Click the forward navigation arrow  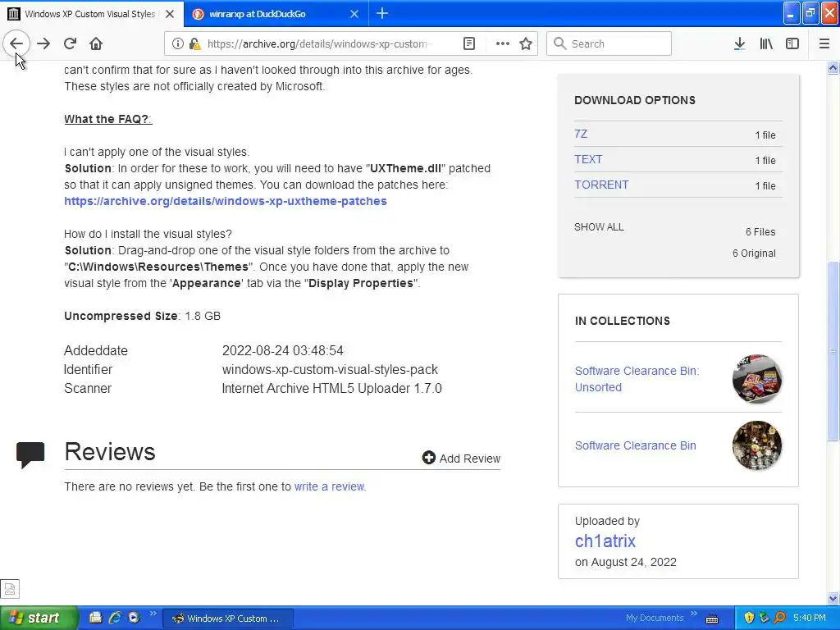[x=43, y=43]
